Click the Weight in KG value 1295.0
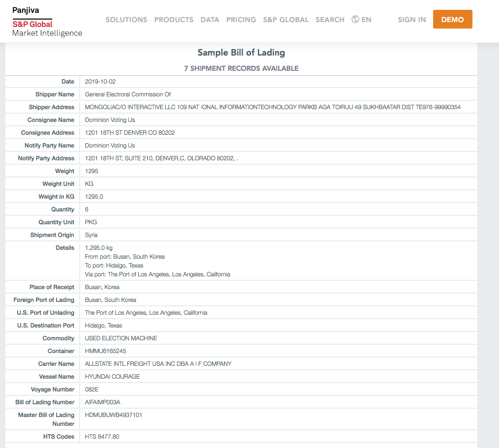The height and width of the screenshot is (448, 499). (x=94, y=196)
